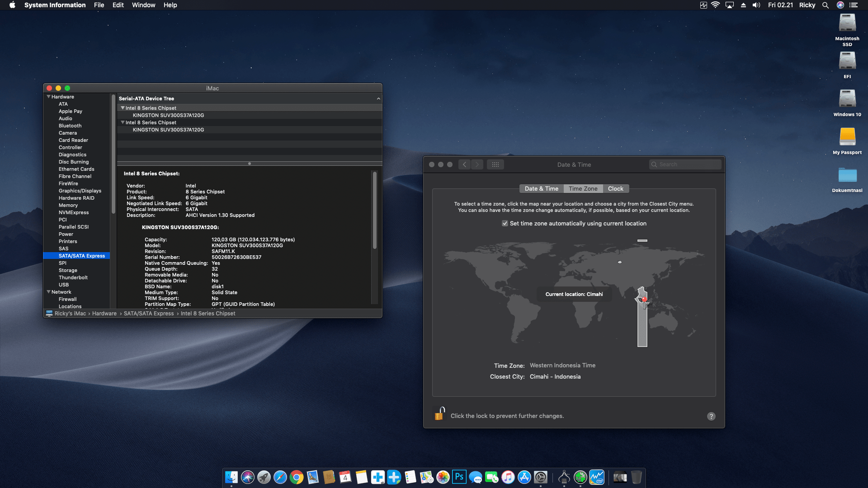The width and height of the screenshot is (868, 488).
Task: Click the detail pane vertical scrollbar
Action: click(x=374, y=210)
